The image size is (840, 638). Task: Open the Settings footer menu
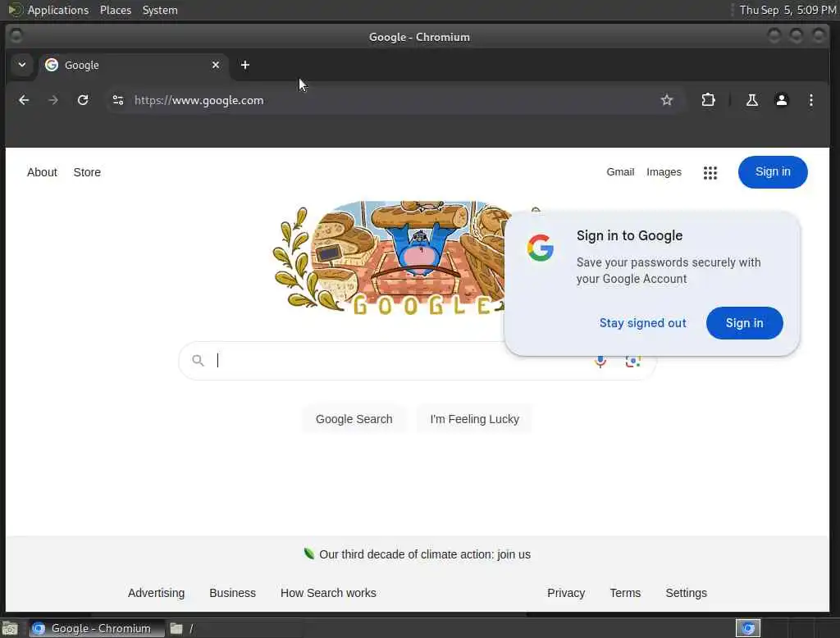686,593
